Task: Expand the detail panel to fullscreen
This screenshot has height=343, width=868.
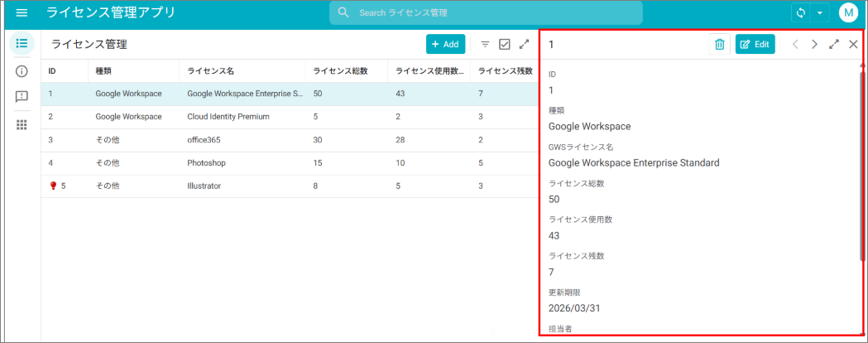Action: click(834, 45)
